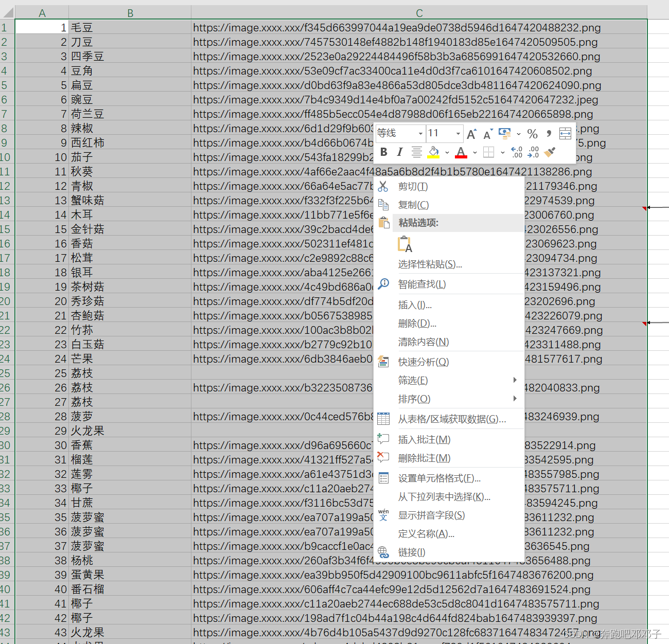Expand font color options arrow
The image size is (669, 644).
tap(475, 152)
